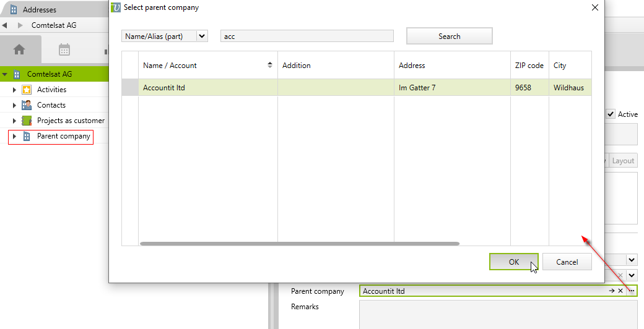Viewport: 644px width, 329px height.
Task: Click the Search button
Action: [449, 36]
